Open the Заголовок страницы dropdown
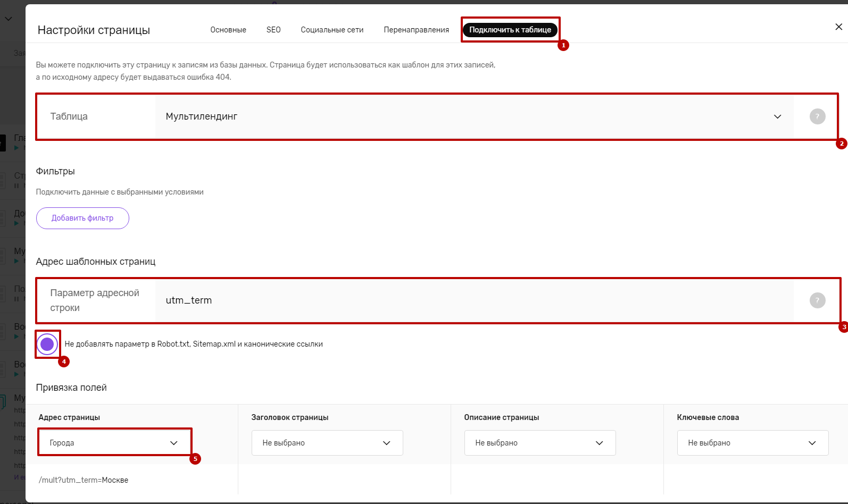The height and width of the screenshot is (504, 848). click(327, 443)
